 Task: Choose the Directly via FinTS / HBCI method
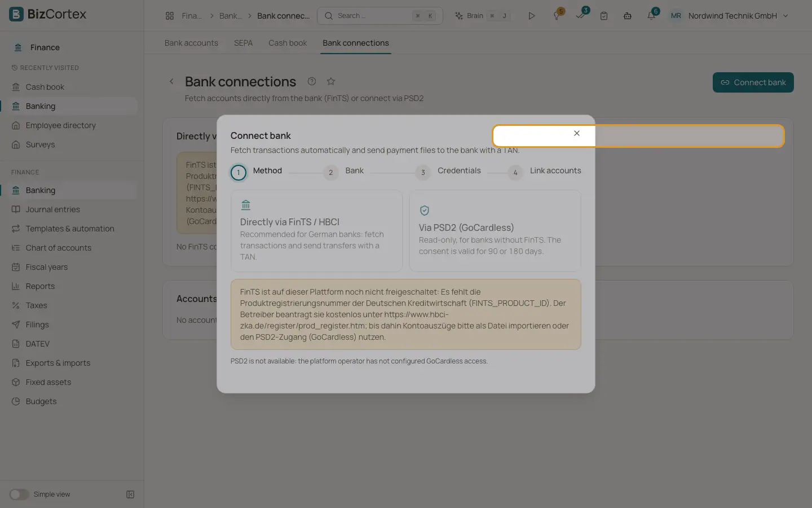coord(317,231)
